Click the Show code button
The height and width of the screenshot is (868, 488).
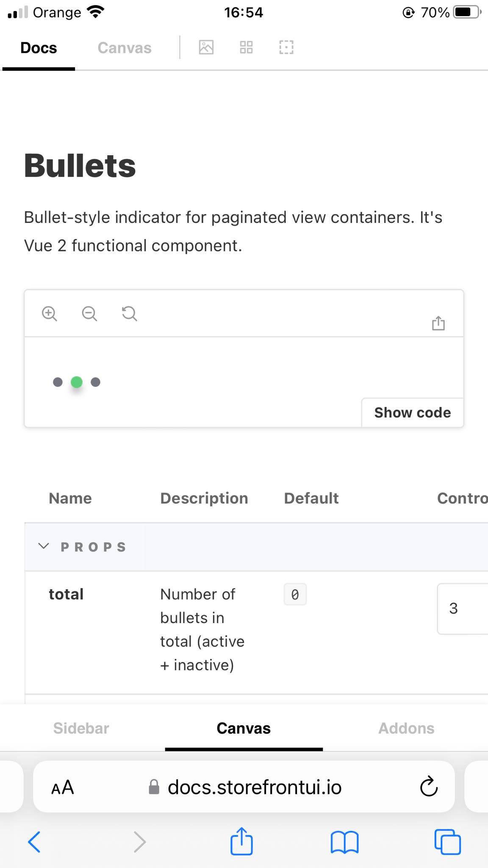(412, 412)
